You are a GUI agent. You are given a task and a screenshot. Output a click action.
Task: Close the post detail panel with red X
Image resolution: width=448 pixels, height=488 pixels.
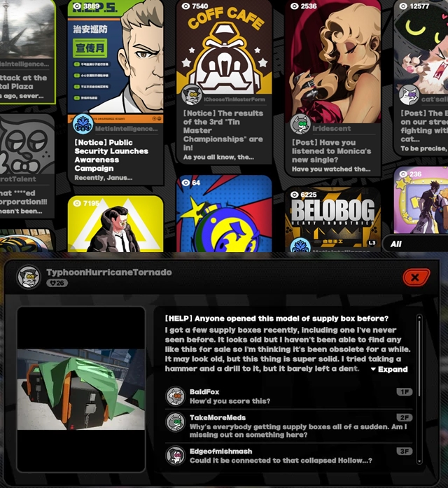pos(416,277)
